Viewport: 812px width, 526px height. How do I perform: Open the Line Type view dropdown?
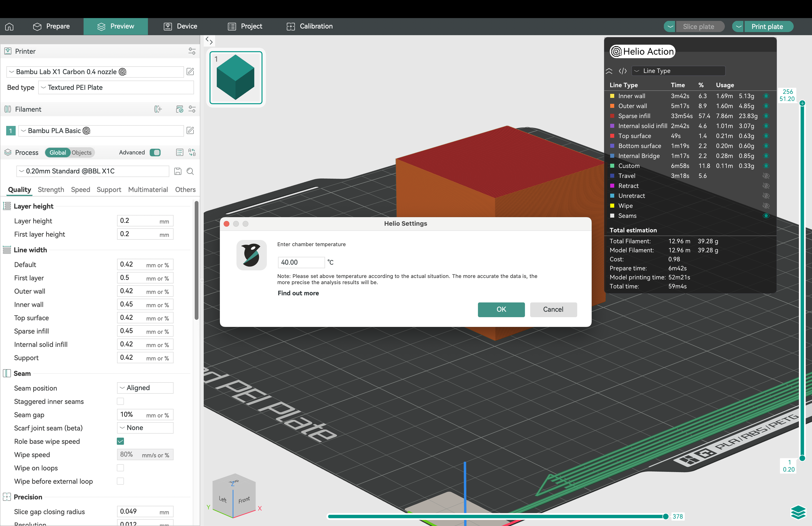tap(678, 71)
